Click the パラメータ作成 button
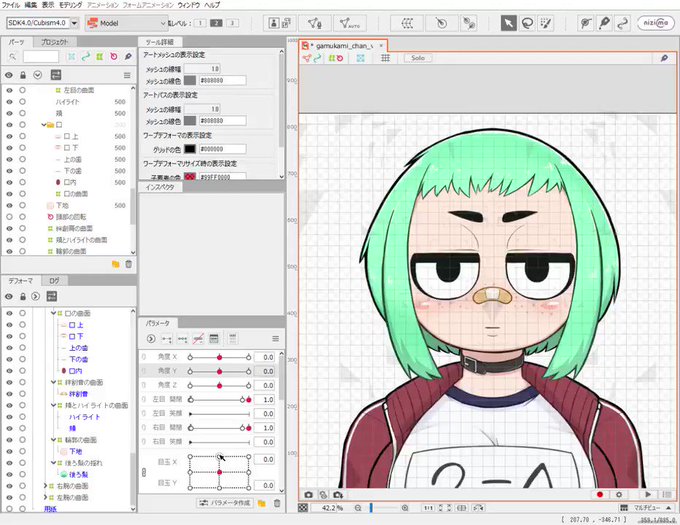The width and height of the screenshot is (680, 525). (224, 503)
